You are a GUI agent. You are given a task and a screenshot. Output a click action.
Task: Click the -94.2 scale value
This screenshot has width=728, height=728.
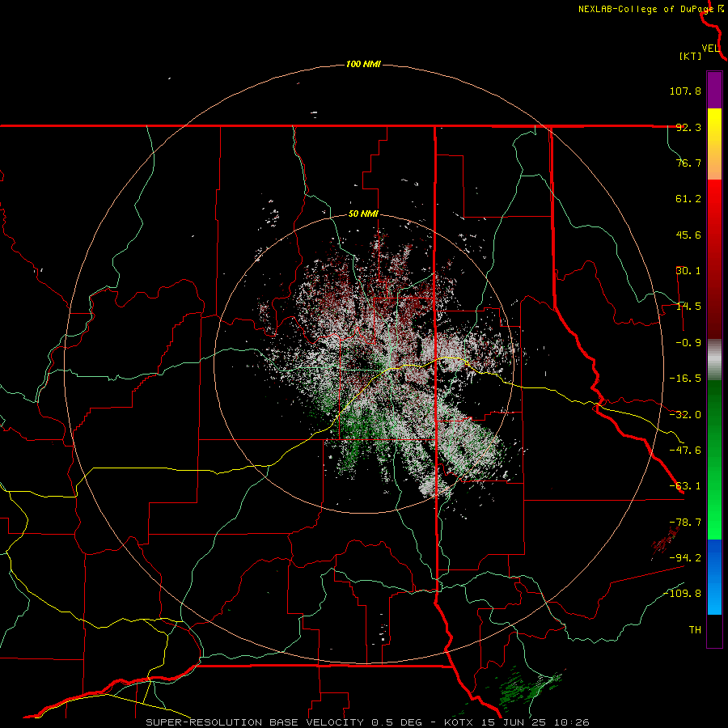(685, 557)
